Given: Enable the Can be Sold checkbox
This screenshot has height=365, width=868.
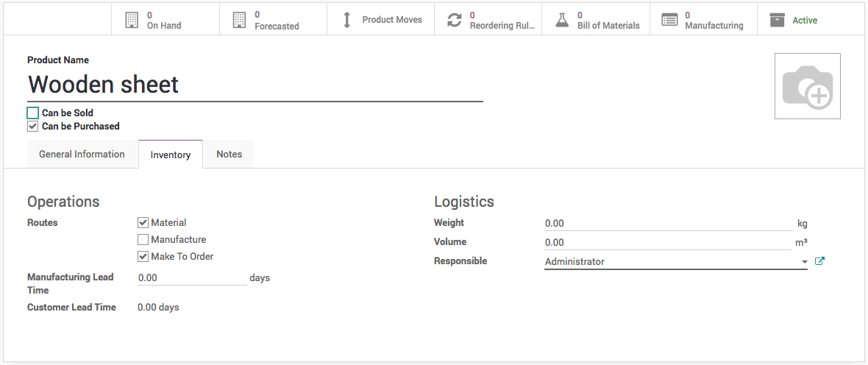Looking at the screenshot, I should (32, 113).
